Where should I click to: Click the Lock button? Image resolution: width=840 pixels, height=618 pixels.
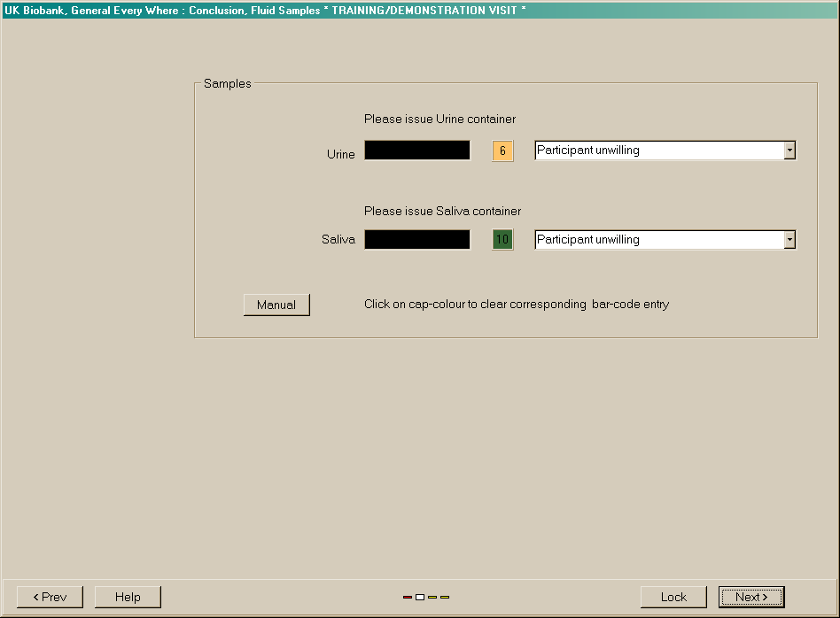click(673, 598)
